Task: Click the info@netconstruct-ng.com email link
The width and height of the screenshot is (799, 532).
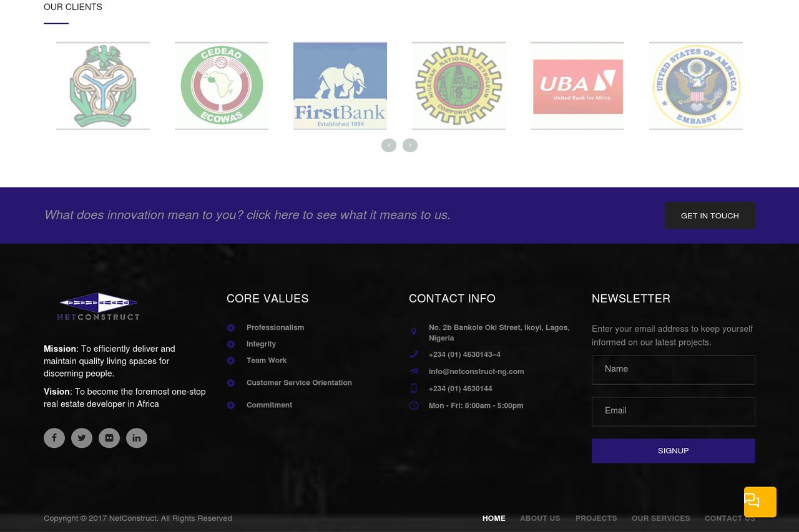Action: (x=476, y=372)
